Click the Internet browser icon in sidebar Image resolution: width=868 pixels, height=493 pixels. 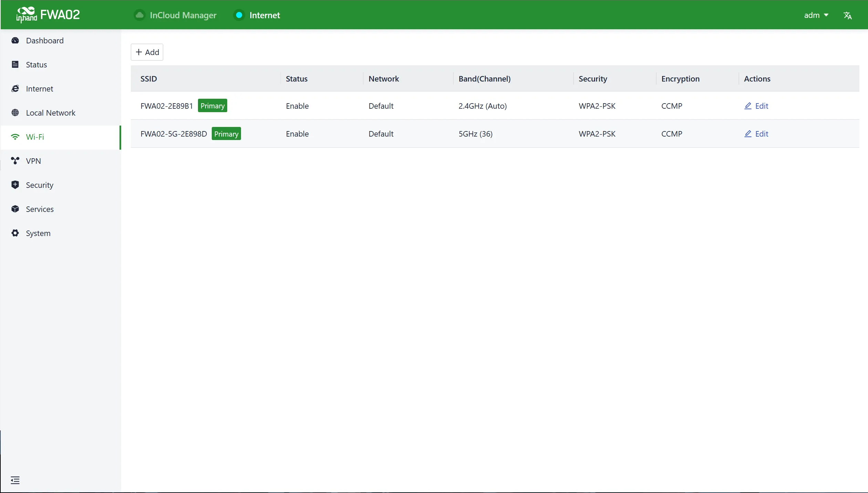pos(15,89)
